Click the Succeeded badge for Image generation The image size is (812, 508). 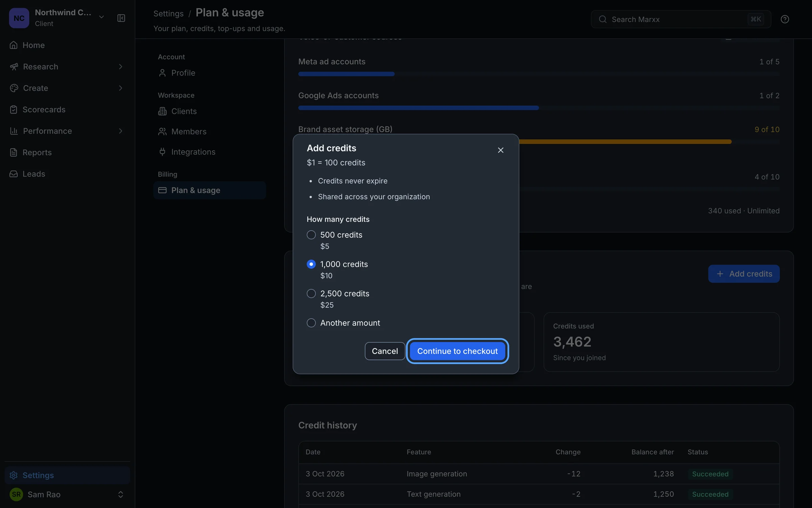click(710, 474)
